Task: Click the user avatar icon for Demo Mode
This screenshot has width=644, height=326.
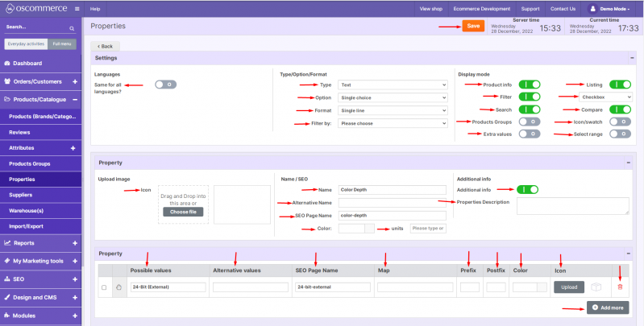Action: [592, 8]
